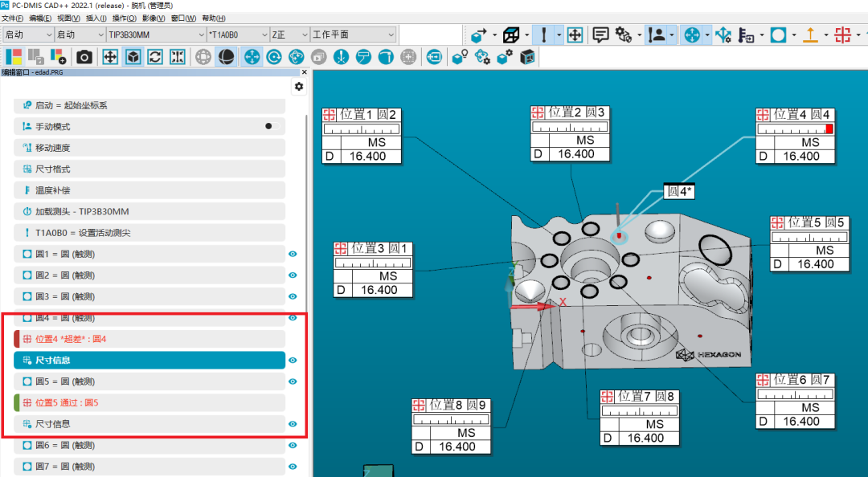Click the repaint refresh arrows icon
Image resolution: width=868 pixels, height=477 pixels.
[x=155, y=56]
